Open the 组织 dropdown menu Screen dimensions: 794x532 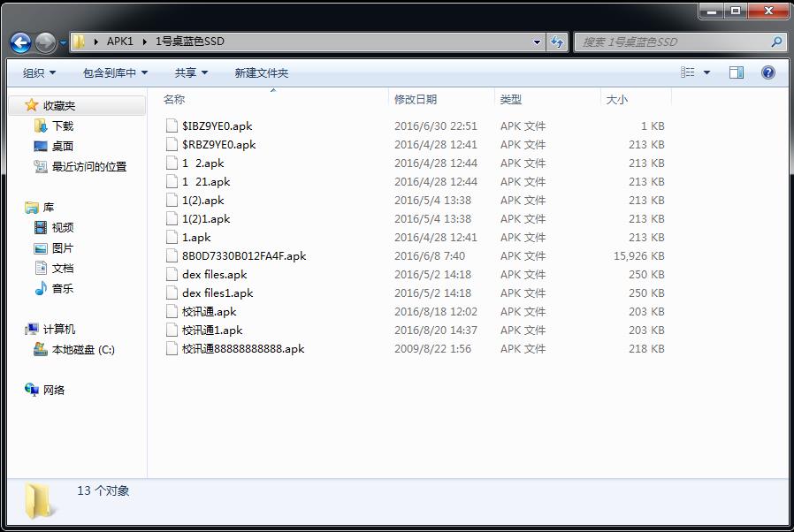pyautogui.click(x=39, y=72)
